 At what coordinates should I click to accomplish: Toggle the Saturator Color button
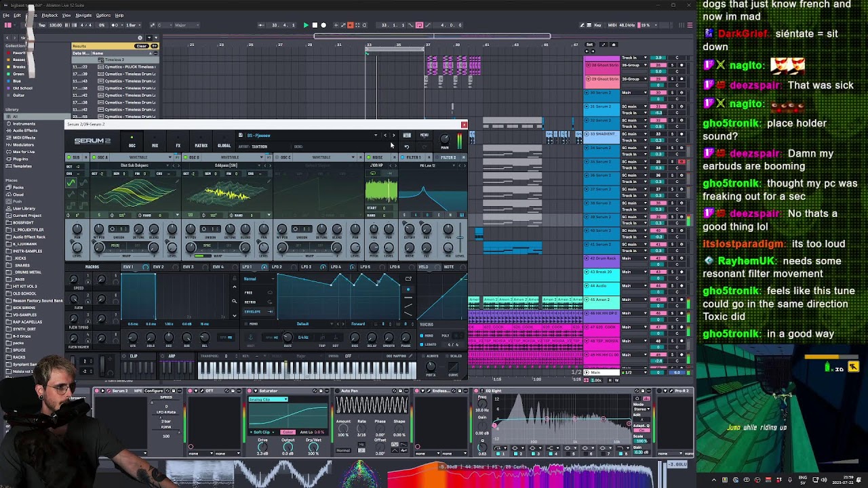(x=288, y=432)
